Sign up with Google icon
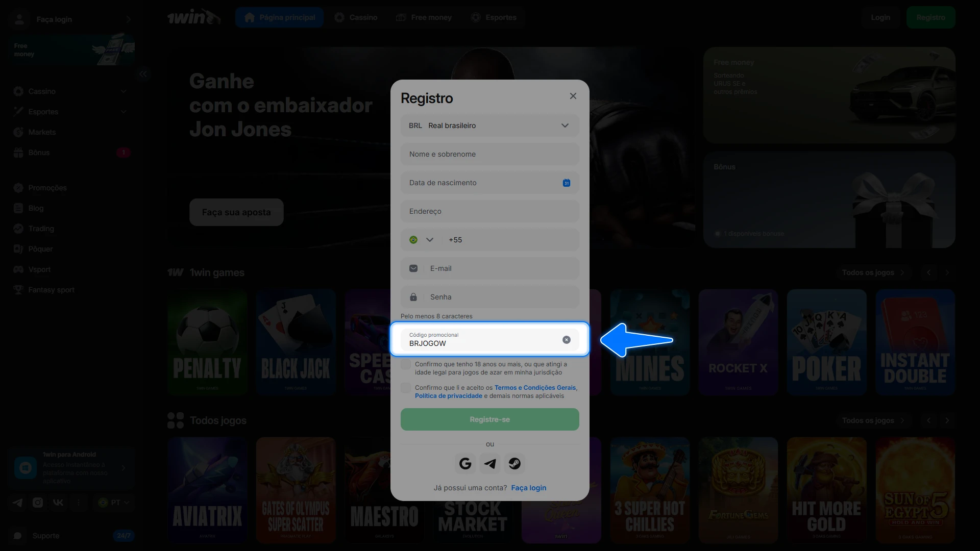The height and width of the screenshot is (551, 980). tap(465, 464)
